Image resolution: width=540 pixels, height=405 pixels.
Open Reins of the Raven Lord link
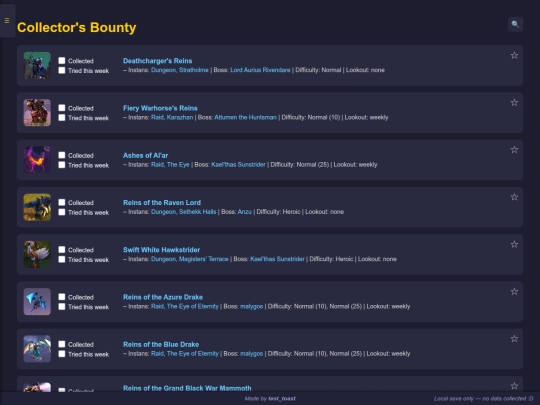point(162,202)
